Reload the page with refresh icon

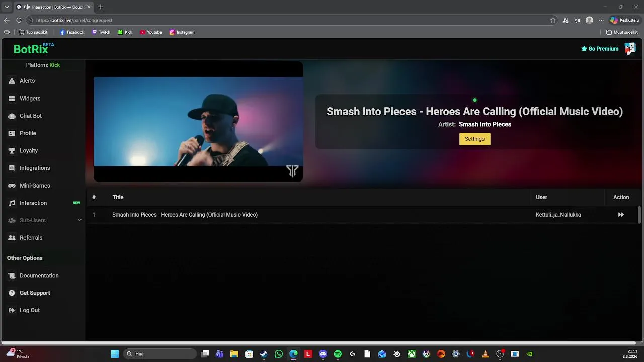[19, 20]
